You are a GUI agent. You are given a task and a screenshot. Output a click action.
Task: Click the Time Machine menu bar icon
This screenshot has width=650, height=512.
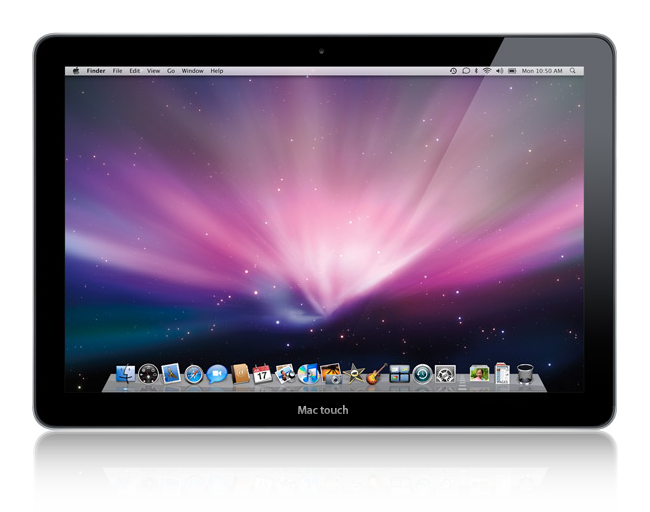coord(454,71)
